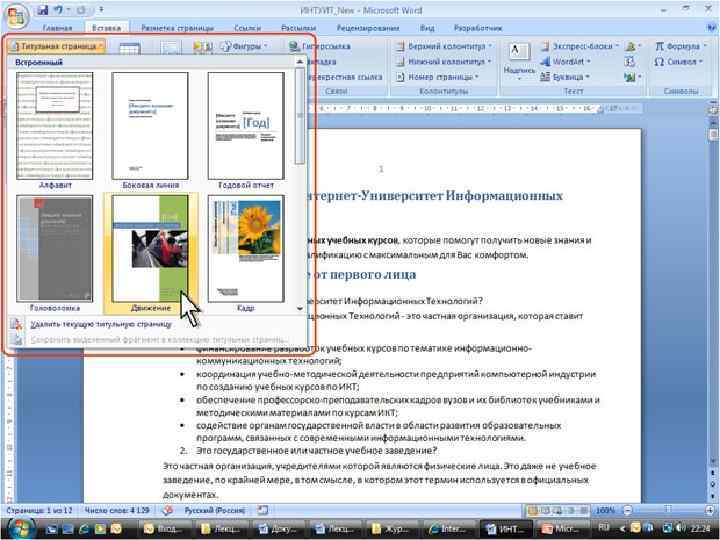Viewport: 720px width, 540px height.
Task: Click Word Help question mark icon
Action: coord(712,28)
